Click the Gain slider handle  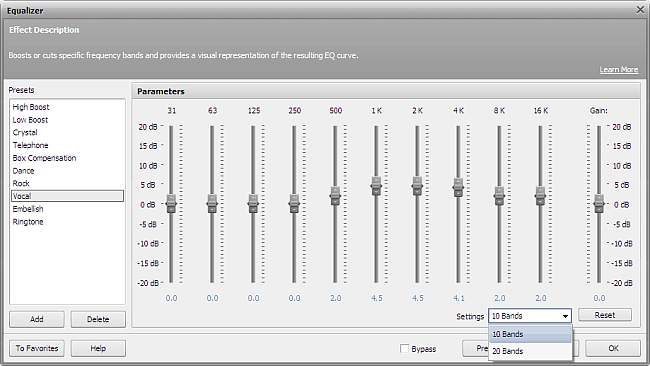[599, 204]
